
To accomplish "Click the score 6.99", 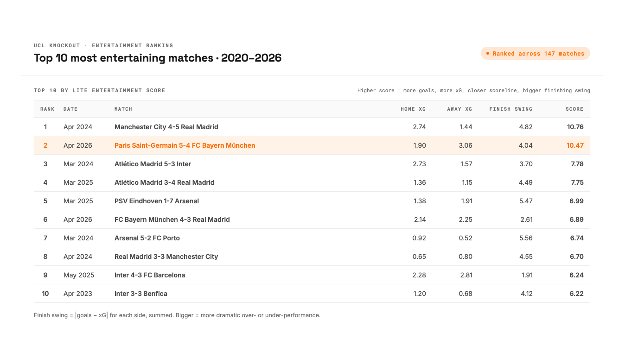I will click(577, 201).
